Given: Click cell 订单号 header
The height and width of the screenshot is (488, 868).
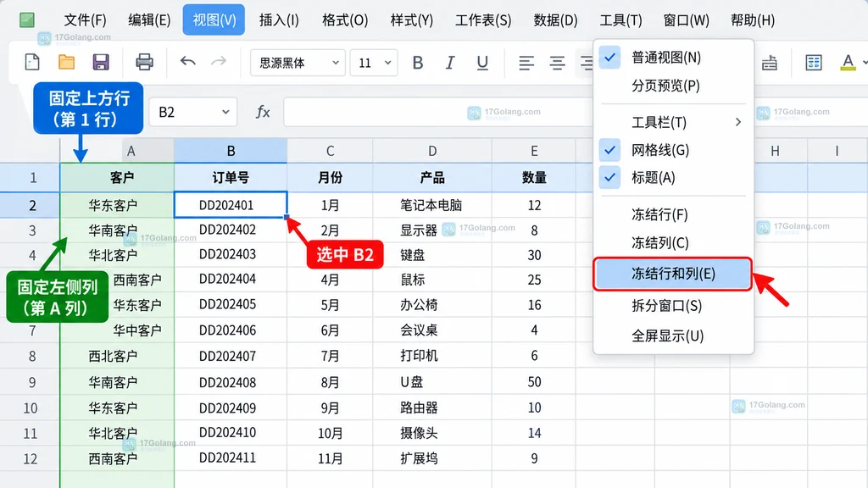Looking at the screenshot, I should tap(231, 178).
